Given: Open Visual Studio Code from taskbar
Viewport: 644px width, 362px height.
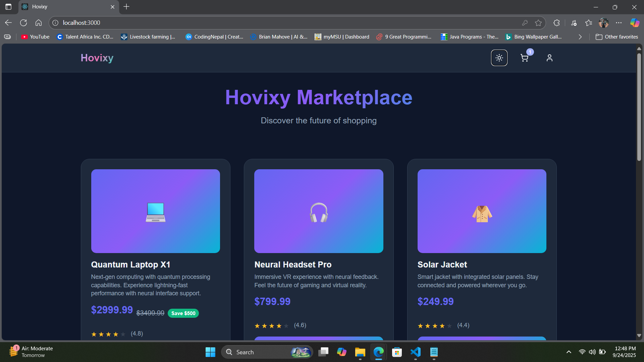Looking at the screenshot, I should point(416,352).
